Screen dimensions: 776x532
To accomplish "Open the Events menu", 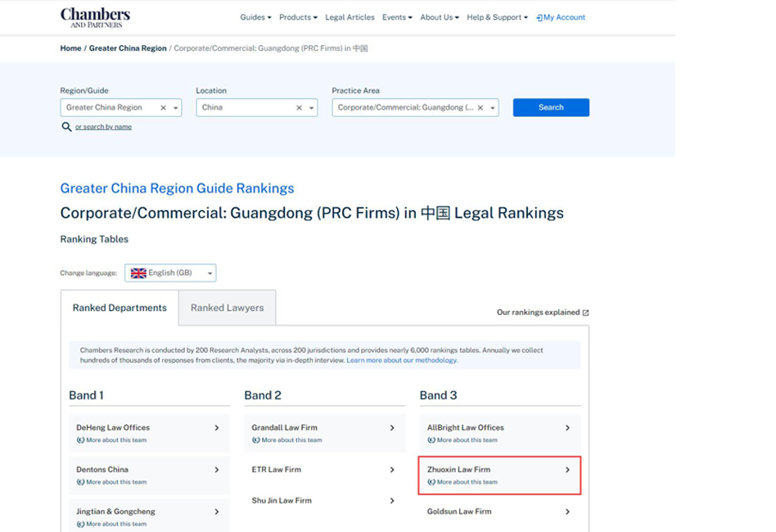I will click(397, 17).
